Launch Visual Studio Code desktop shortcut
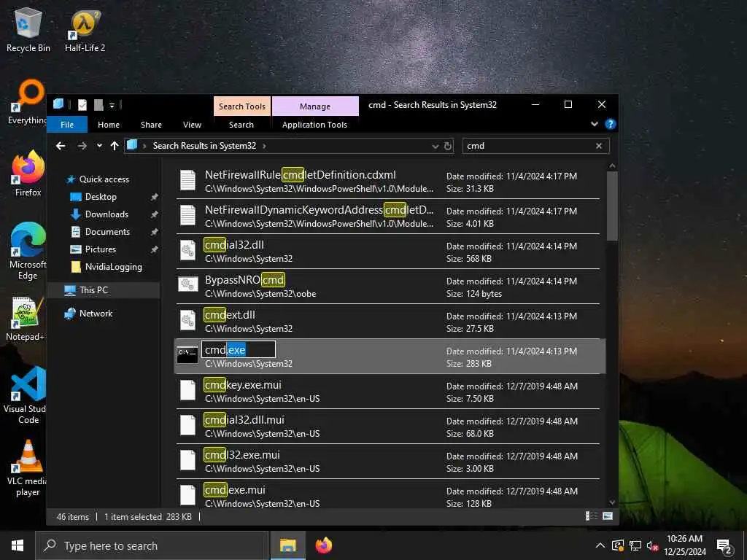Viewport: 747px width, 560px height. (x=26, y=395)
